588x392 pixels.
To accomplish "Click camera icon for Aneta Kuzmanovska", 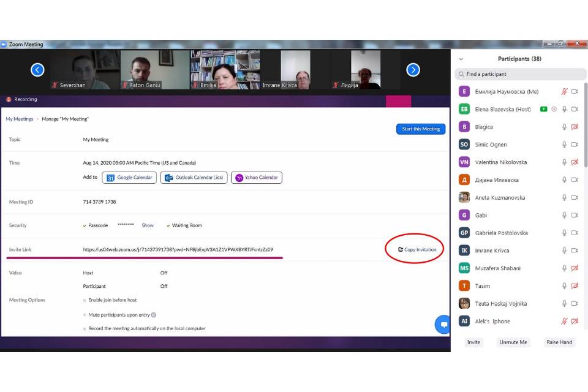I will 575,197.
